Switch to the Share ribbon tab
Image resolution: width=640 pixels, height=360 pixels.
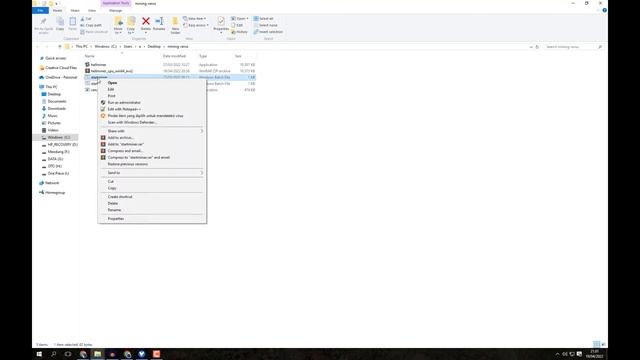click(x=75, y=10)
